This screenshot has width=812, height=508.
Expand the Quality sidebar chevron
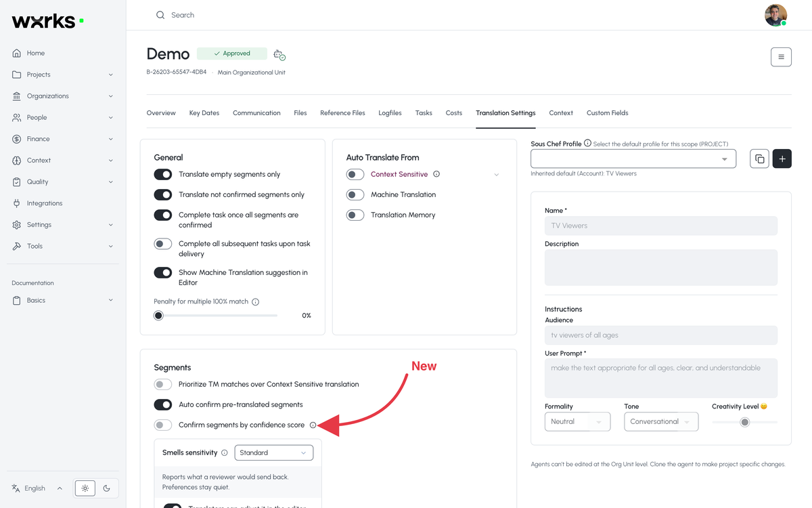coord(110,182)
